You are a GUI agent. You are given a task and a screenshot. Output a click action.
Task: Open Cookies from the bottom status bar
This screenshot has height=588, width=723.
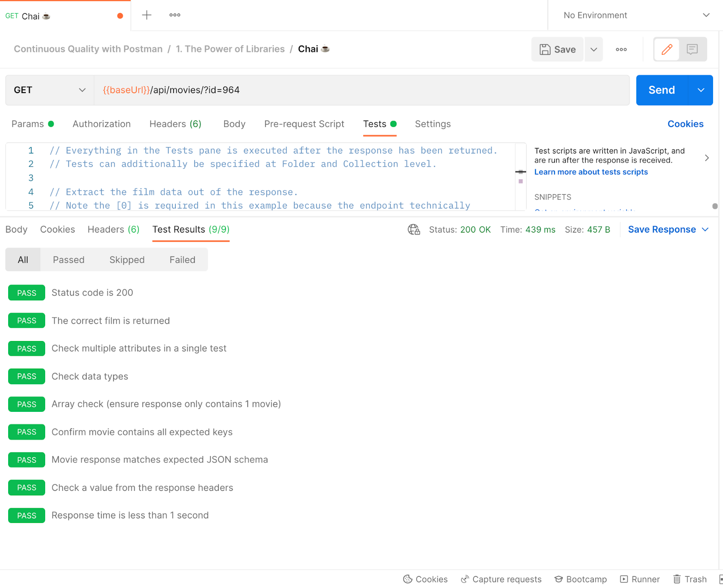[425, 579]
